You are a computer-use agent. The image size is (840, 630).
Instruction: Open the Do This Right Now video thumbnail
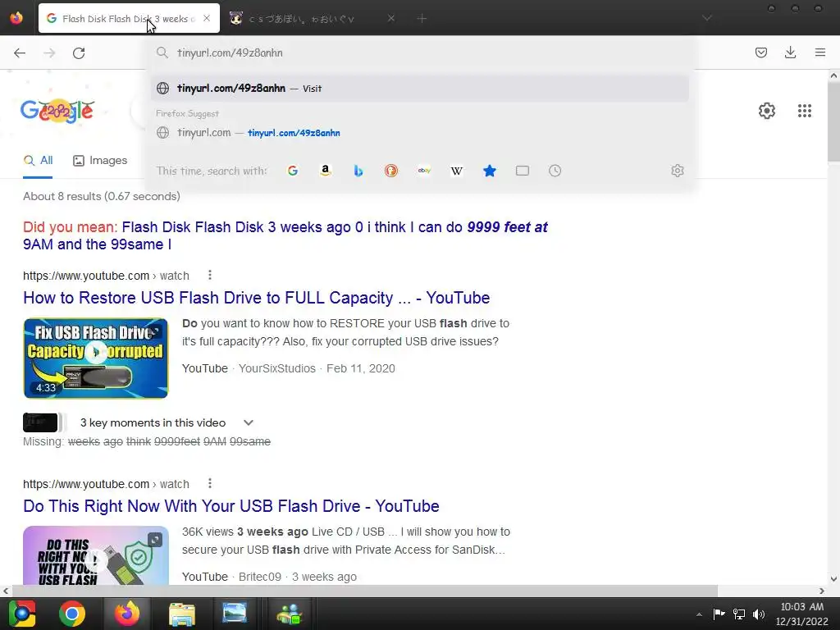click(96, 555)
